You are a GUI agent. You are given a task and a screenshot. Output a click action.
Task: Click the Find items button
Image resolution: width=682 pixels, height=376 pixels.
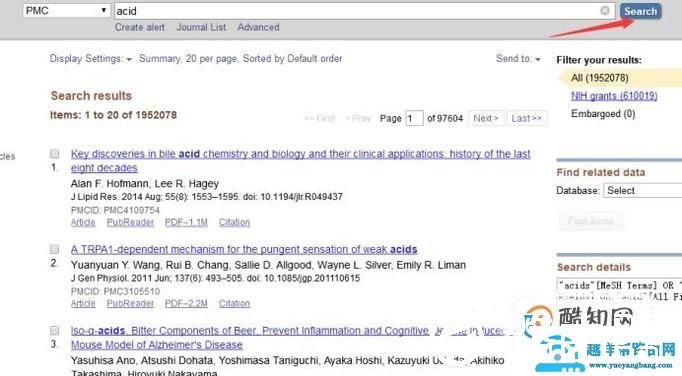591,221
